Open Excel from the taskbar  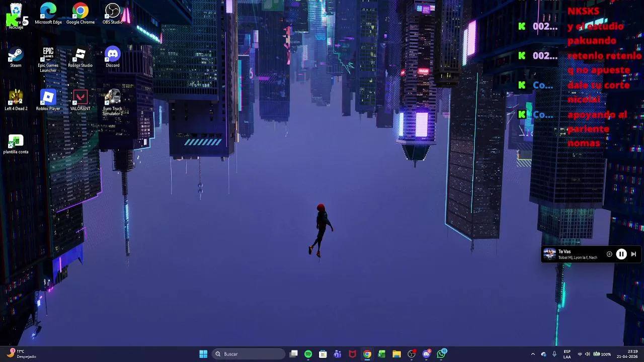click(382, 354)
